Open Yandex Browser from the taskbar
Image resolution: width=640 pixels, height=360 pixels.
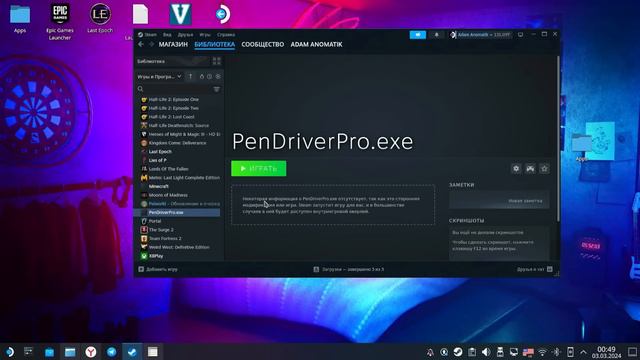click(91, 352)
